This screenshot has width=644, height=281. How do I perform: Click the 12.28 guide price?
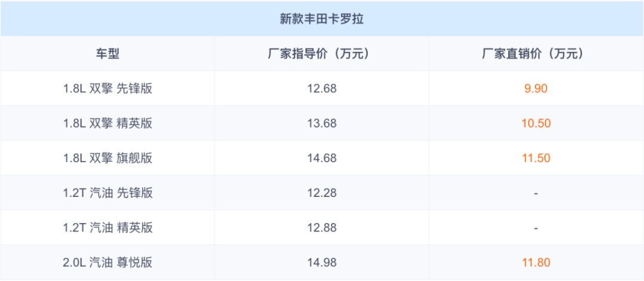pyautogui.click(x=322, y=193)
